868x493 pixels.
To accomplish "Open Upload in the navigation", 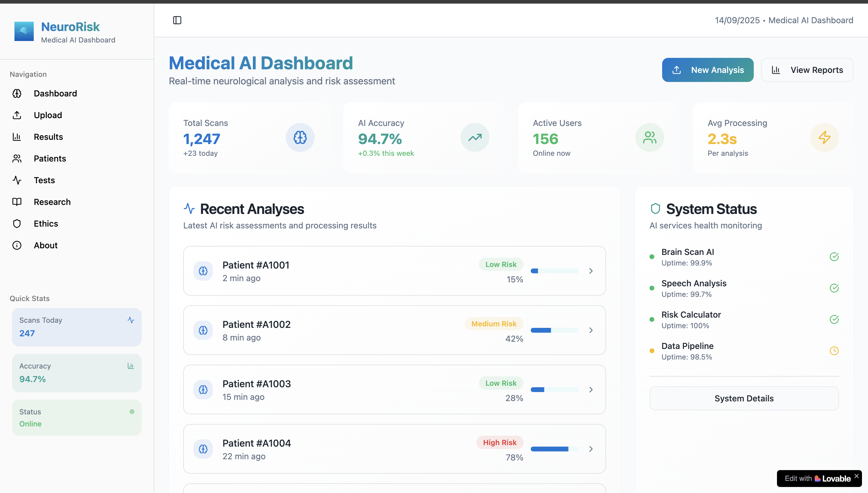I will [48, 115].
